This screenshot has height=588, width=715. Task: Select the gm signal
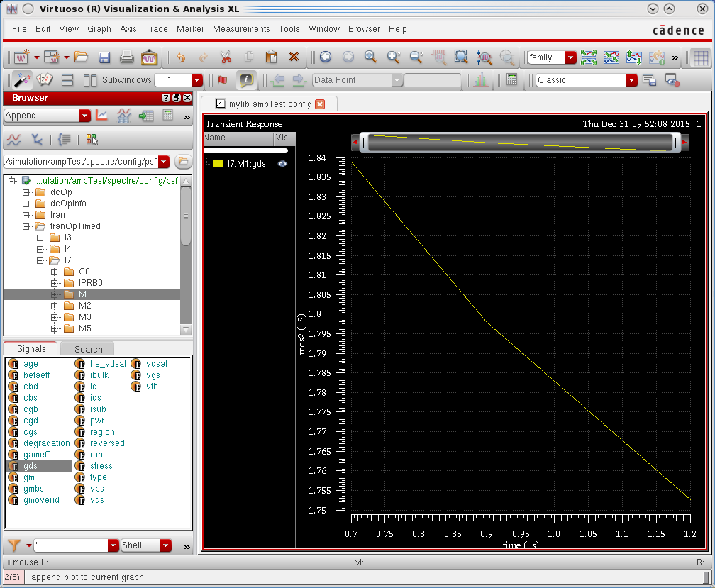point(28,477)
